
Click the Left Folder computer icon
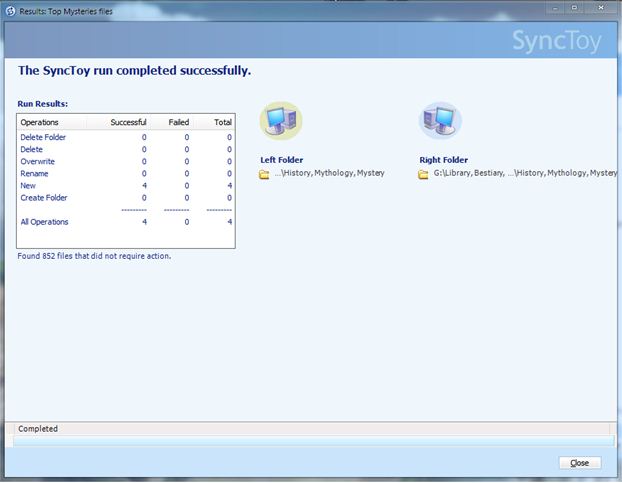pos(281,121)
